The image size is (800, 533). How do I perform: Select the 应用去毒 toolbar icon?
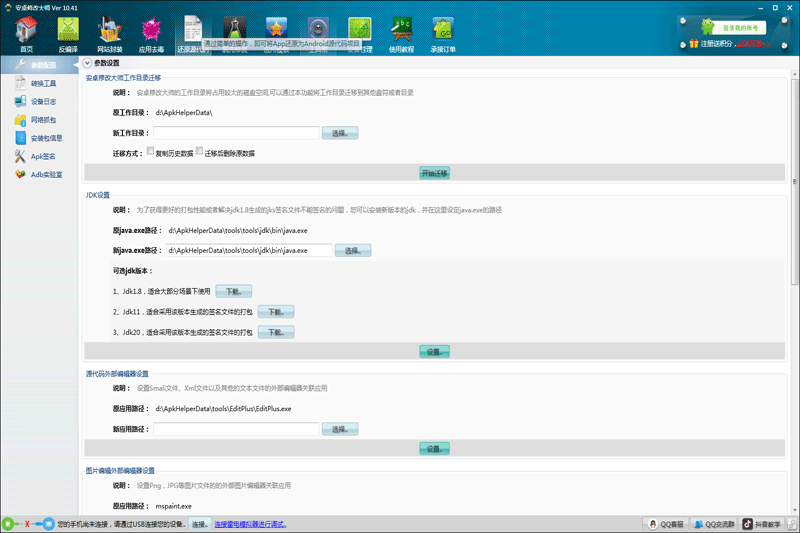pyautogui.click(x=152, y=35)
